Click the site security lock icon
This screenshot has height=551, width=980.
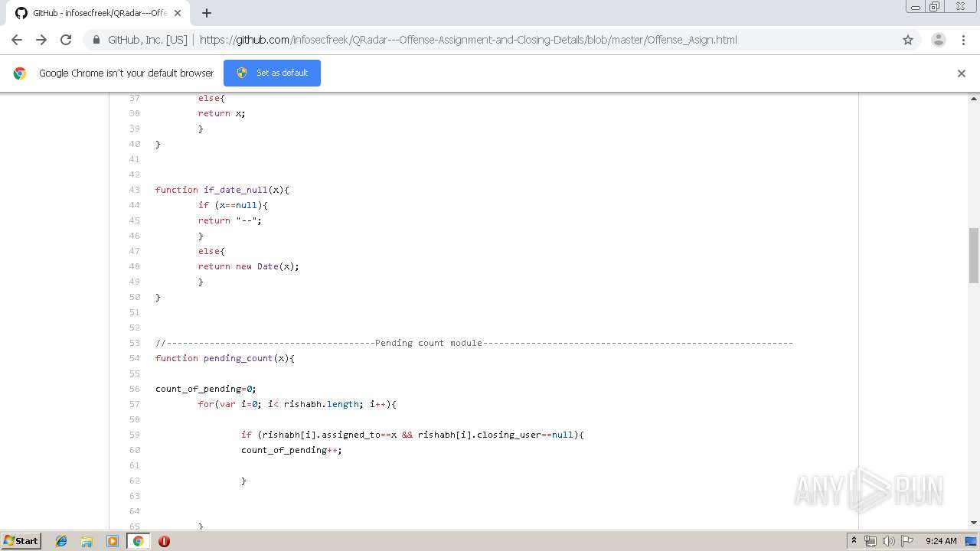(x=96, y=40)
